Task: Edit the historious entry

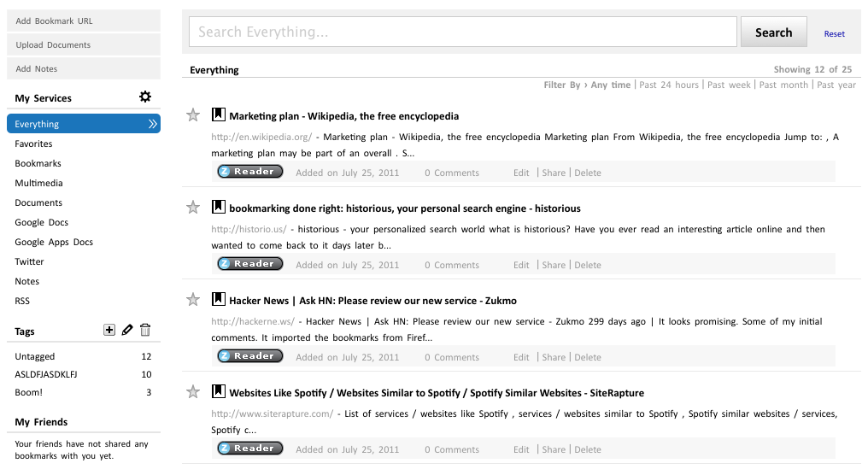Action: (521, 265)
